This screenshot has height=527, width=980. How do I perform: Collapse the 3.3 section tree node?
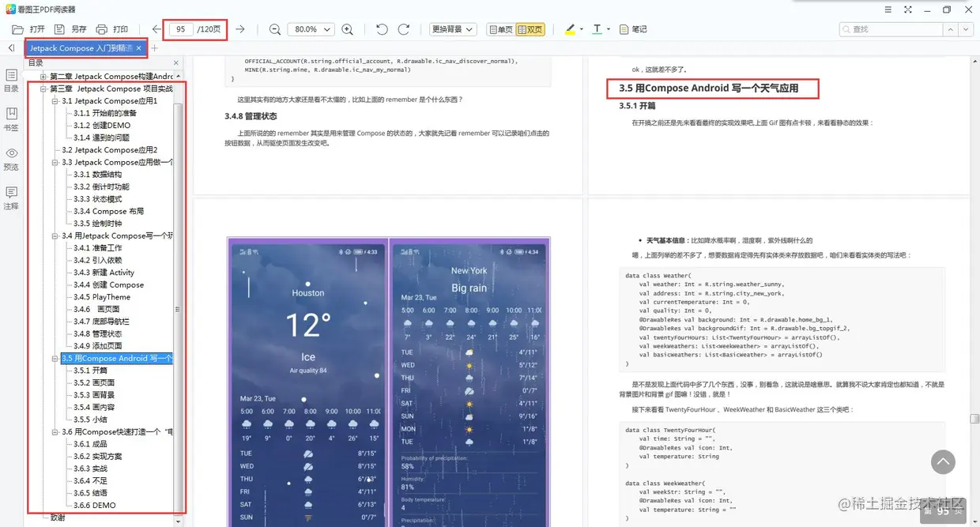pos(55,162)
